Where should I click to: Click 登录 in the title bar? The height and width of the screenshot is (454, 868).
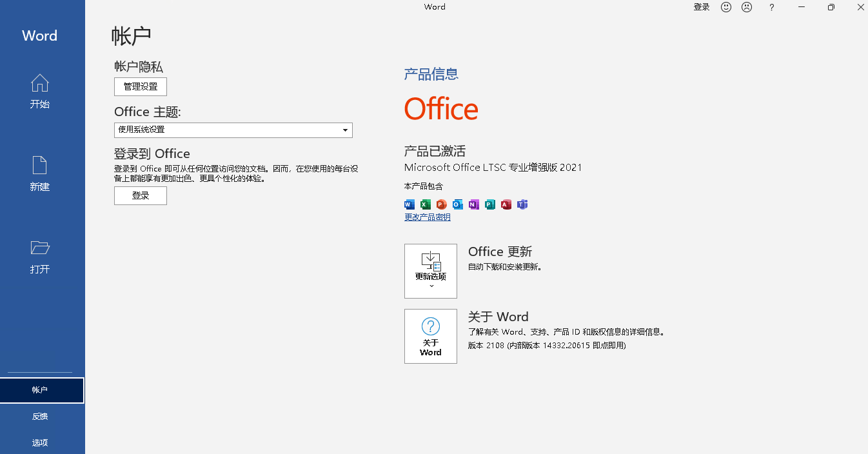click(702, 7)
